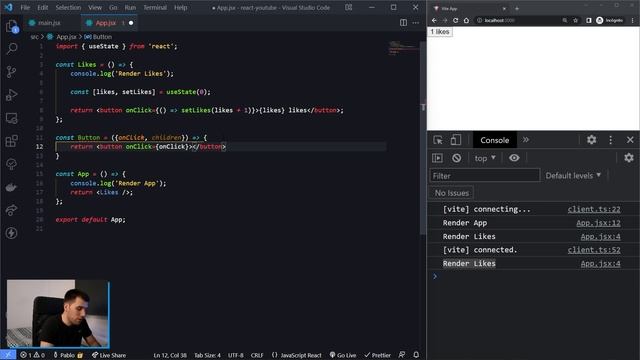
Task: Show more DevTools tabs via the chevrons
Action: (x=526, y=140)
